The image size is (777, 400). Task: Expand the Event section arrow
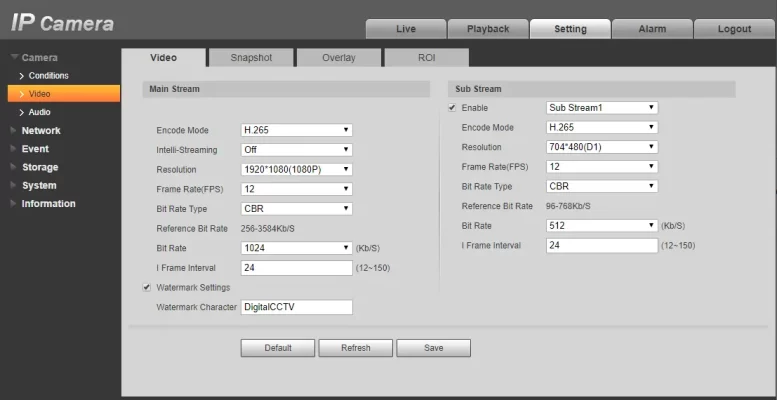coord(13,149)
